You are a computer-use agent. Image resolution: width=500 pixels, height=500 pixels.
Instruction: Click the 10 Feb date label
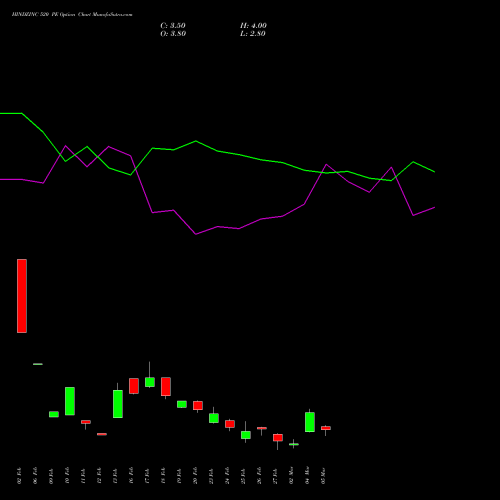[67, 476]
